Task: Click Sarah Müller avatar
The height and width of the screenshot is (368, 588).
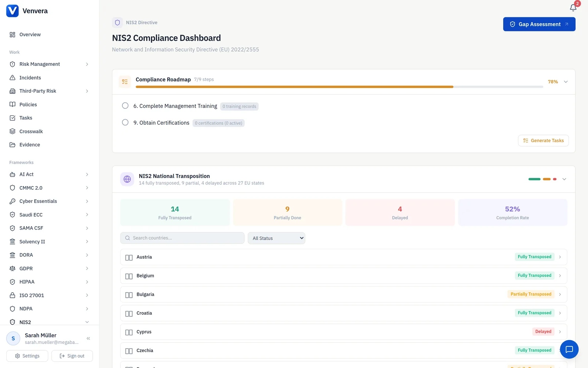Action: pos(13,339)
